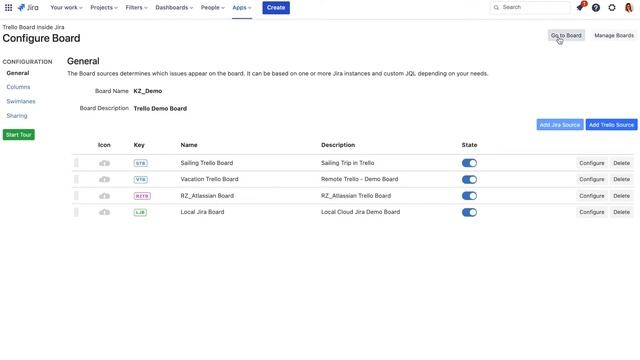Click the Sailing Trip in Trello description
Image resolution: width=640 pixels, height=360 pixels.
[x=347, y=163]
